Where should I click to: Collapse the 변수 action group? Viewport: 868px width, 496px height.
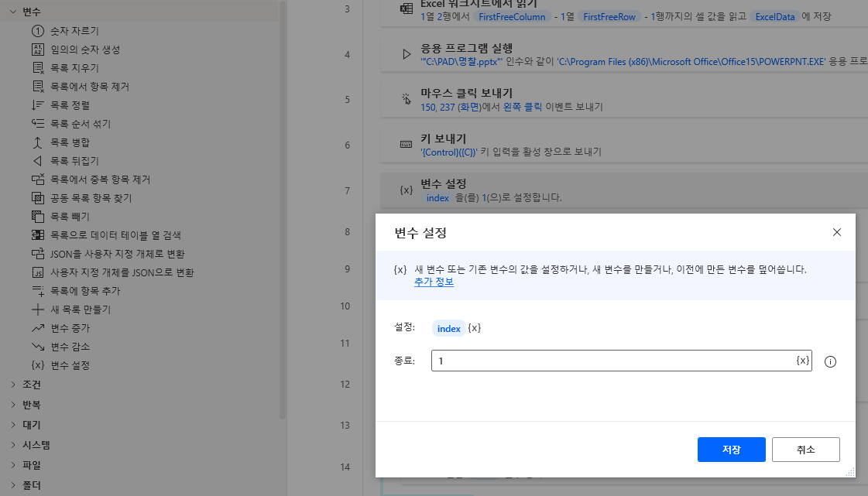coord(13,12)
